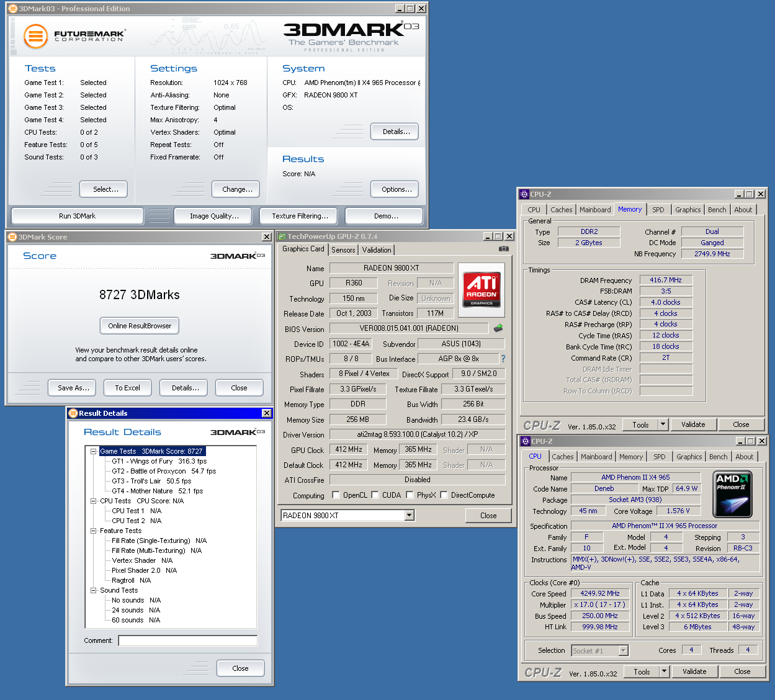Screen dimensions: 775x700
Task: Click Close button in Result Details window
Action: coord(240,668)
